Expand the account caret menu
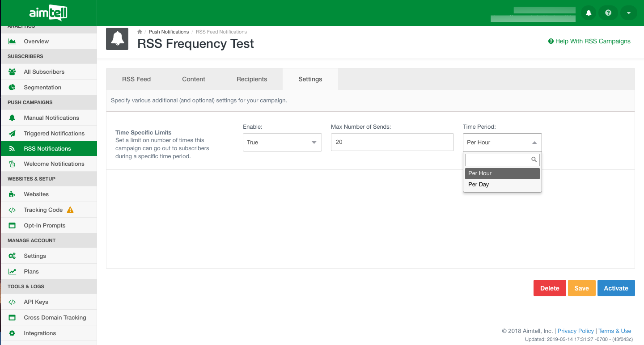The image size is (644, 345). click(x=628, y=13)
